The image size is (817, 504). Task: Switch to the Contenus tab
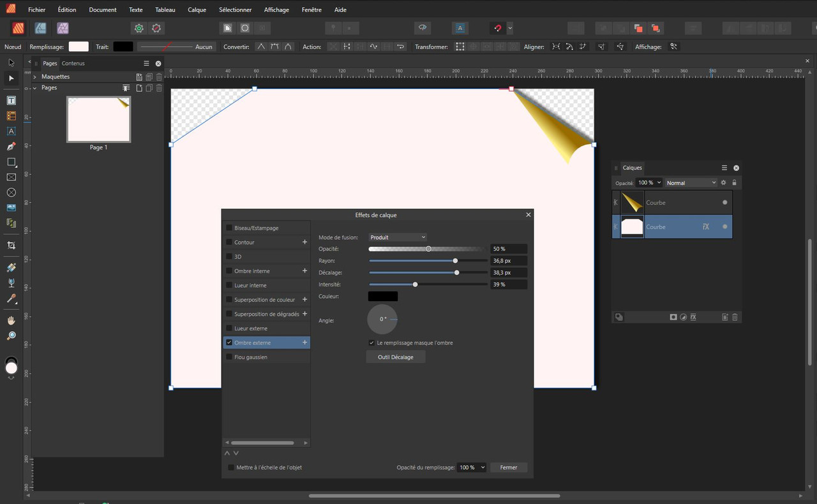73,63
